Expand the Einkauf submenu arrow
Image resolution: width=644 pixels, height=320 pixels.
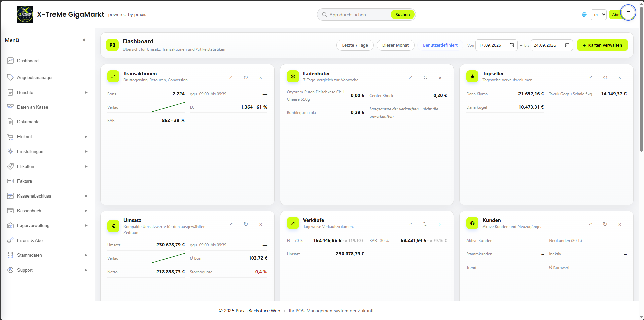tap(86, 137)
